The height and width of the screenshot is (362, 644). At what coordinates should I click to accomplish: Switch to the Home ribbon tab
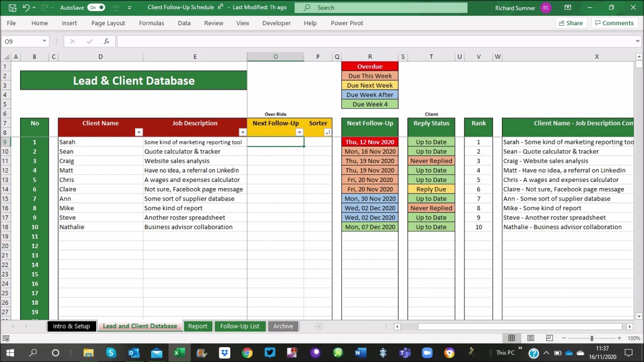40,23
